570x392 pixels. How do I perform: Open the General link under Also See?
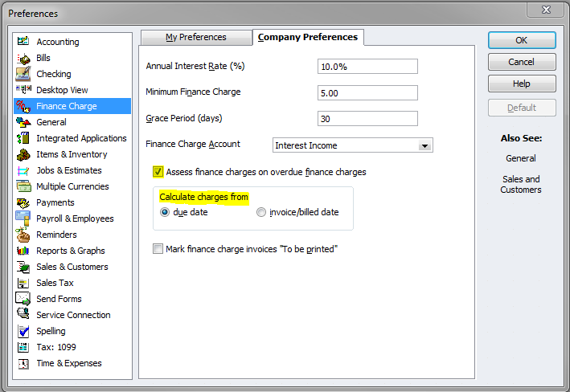pos(521,158)
